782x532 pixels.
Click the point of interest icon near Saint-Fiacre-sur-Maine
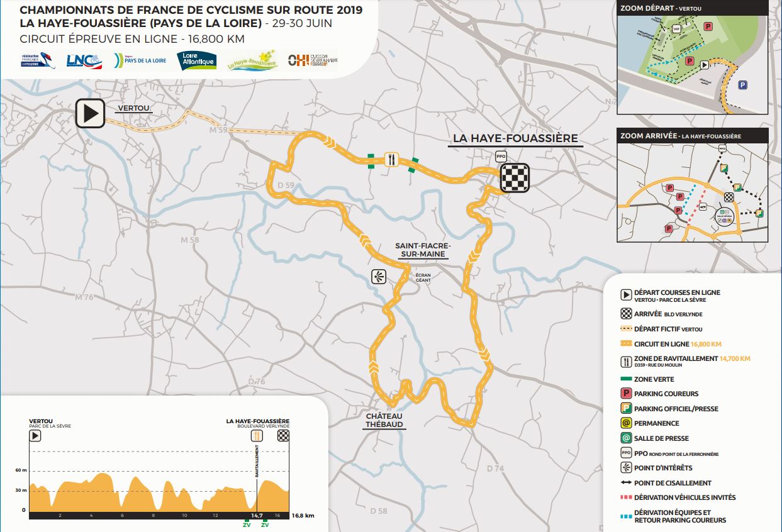pos(379,277)
